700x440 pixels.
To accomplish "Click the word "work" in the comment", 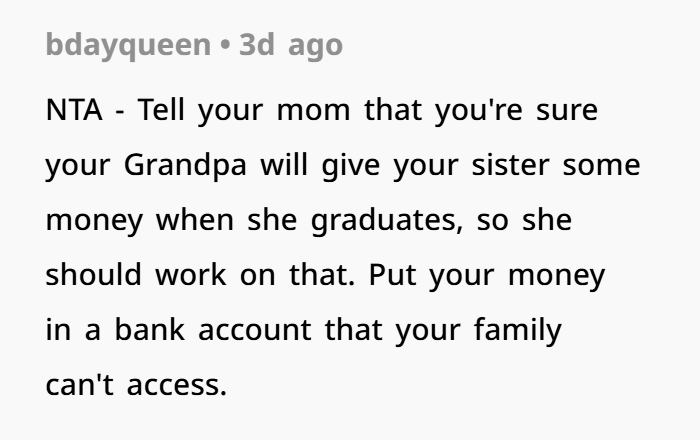I will click(191, 274).
